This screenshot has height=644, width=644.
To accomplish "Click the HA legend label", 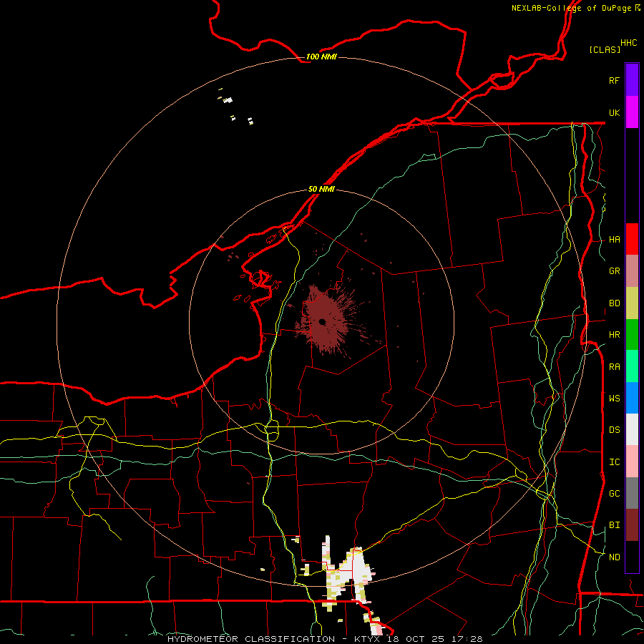I will click(x=615, y=240).
